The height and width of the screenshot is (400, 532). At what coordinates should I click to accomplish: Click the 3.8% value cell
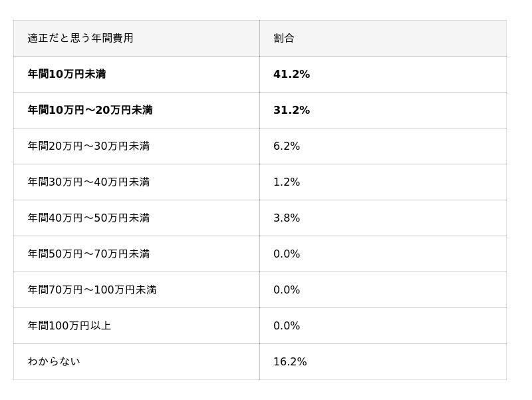coord(287,218)
